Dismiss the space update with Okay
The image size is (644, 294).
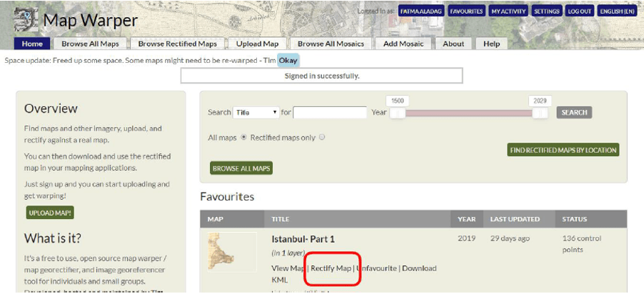pos(288,61)
